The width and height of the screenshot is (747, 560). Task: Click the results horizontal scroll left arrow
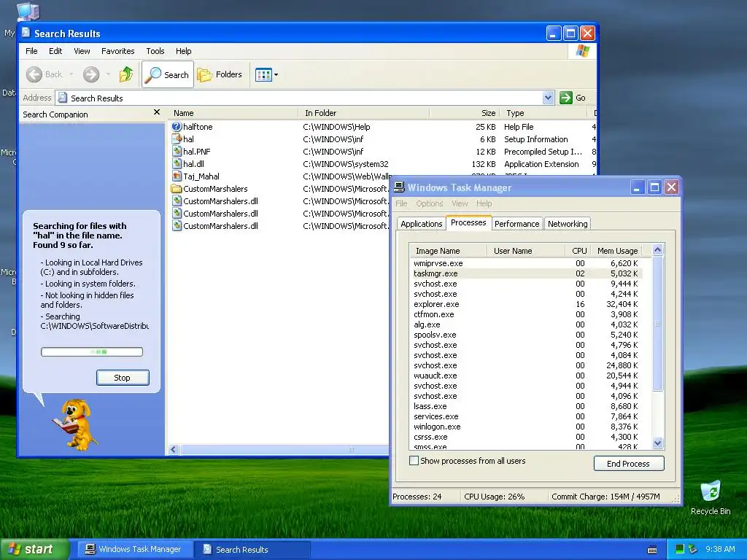174,449
